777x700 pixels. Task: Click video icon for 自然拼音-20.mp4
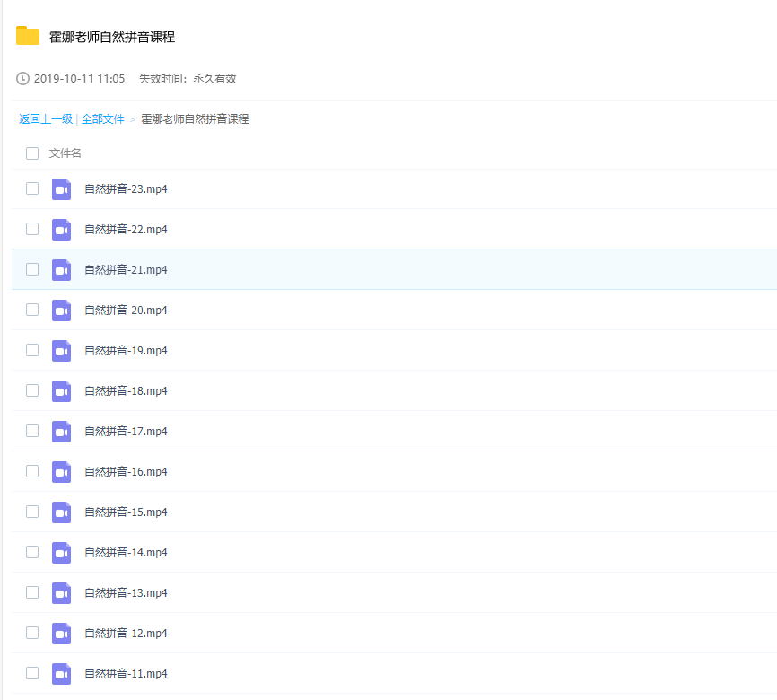61,311
